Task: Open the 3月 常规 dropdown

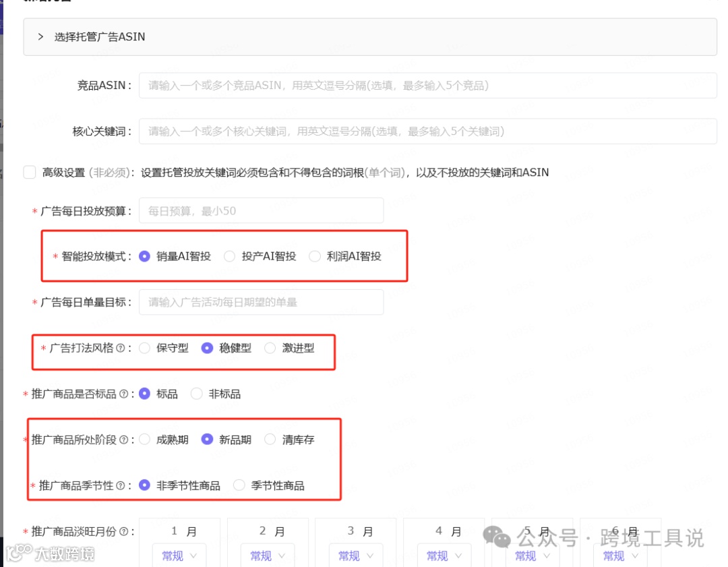Action: (356, 556)
